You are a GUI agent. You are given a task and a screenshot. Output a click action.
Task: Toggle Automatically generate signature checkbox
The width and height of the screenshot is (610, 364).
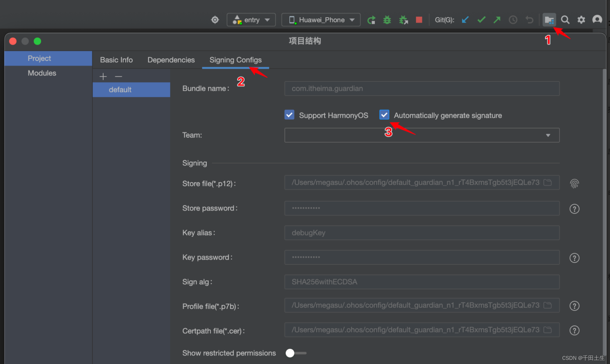pos(384,115)
